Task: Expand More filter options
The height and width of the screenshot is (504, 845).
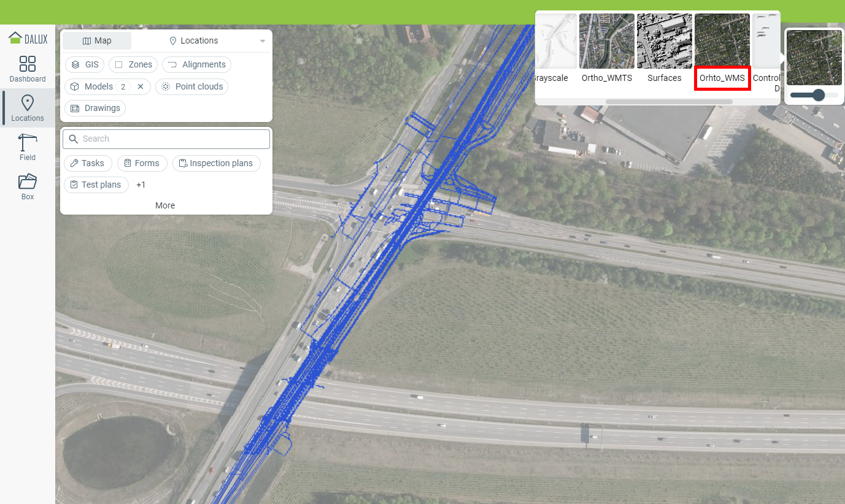Action: coord(165,205)
